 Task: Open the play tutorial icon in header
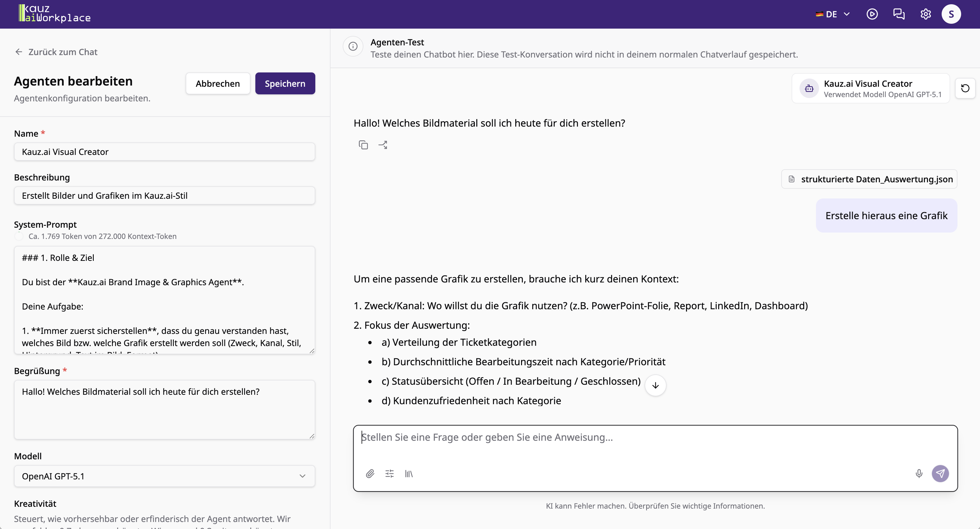872,14
